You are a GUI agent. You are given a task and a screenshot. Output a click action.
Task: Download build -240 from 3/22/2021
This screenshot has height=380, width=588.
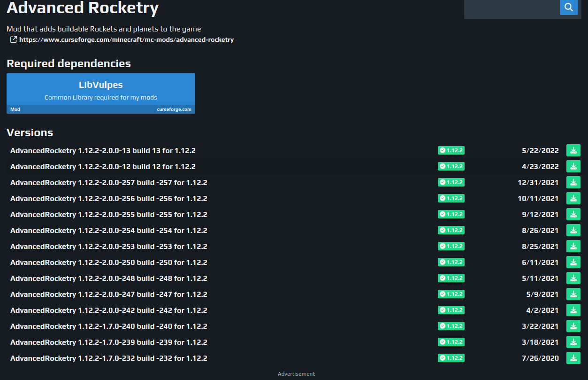point(573,326)
